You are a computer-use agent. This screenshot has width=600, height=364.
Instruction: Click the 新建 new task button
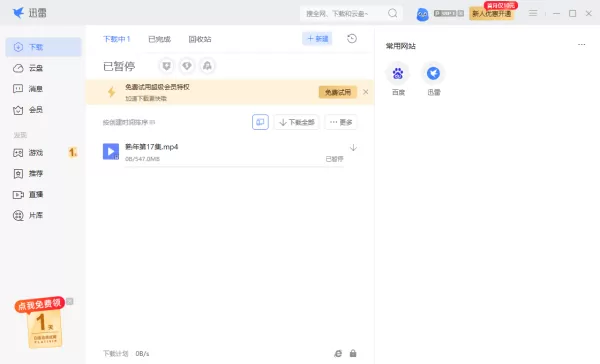pyautogui.click(x=317, y=39)
